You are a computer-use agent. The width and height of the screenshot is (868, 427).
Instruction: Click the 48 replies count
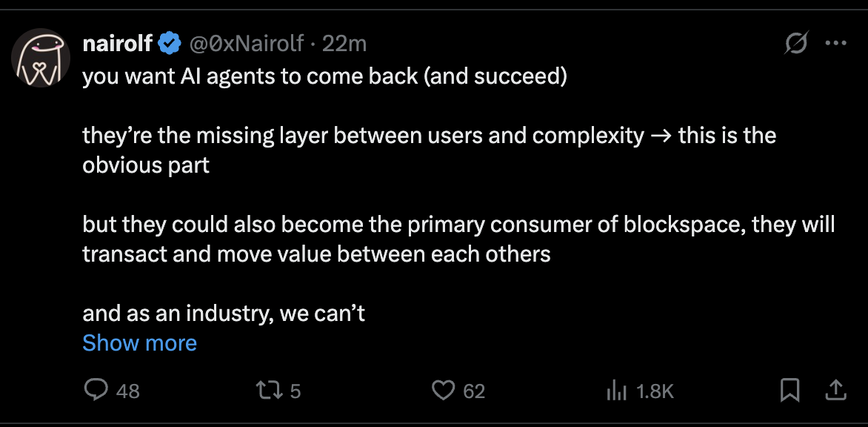(x=128, y=391)
